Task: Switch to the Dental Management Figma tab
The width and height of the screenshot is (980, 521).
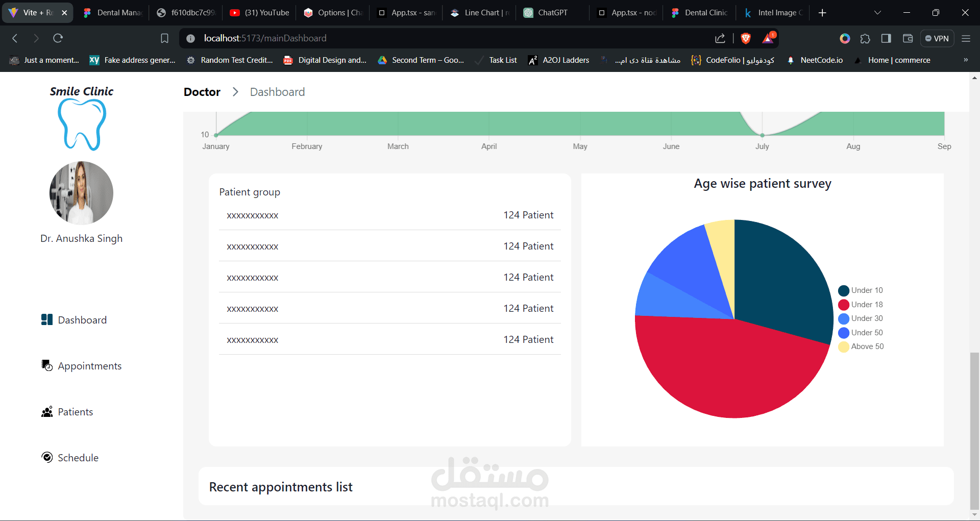Action: point(112,13)
